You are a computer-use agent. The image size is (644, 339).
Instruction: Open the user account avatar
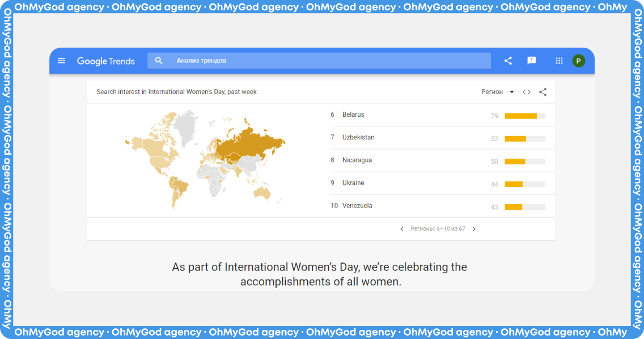(578, 61)
